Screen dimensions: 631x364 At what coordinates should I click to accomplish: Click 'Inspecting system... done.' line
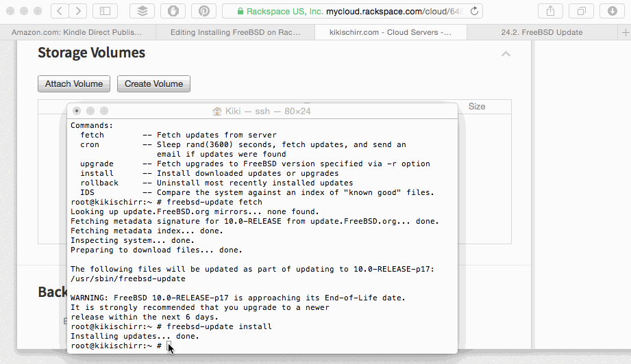point(132,241)
